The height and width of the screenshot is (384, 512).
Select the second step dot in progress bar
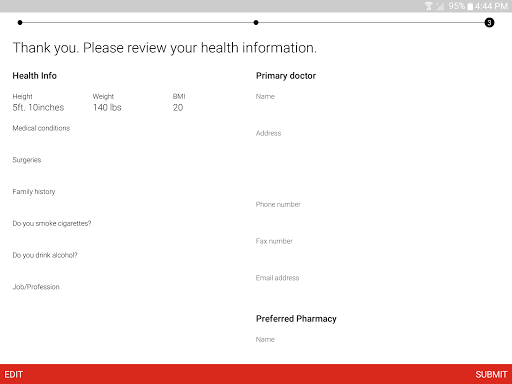256,23
